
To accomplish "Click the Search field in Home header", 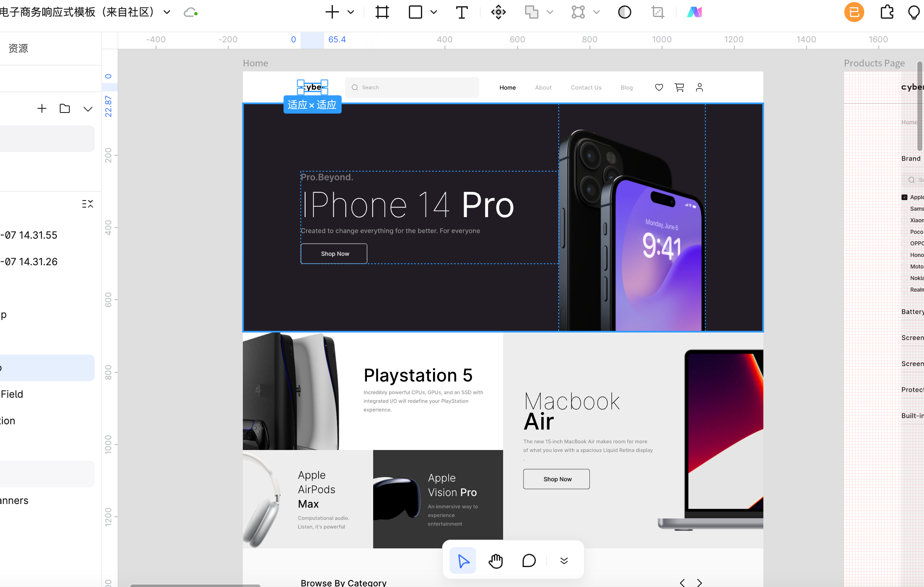I will coord(412,88).
